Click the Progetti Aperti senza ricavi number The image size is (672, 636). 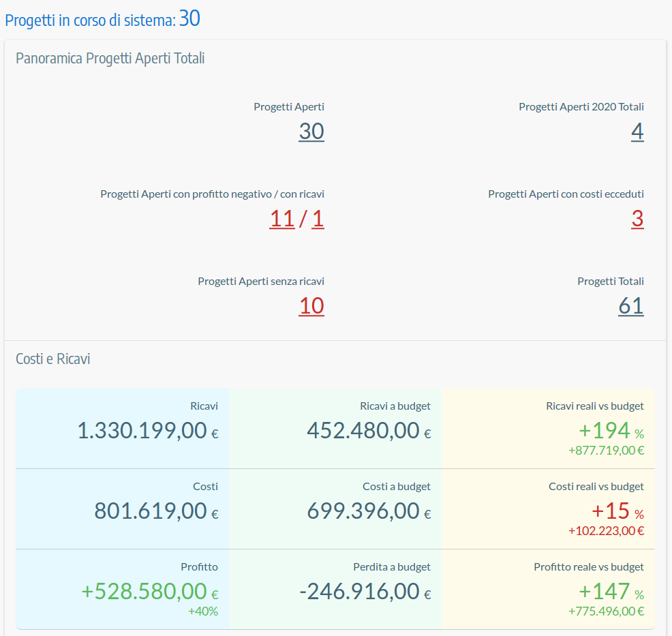(x=311, y=306)
